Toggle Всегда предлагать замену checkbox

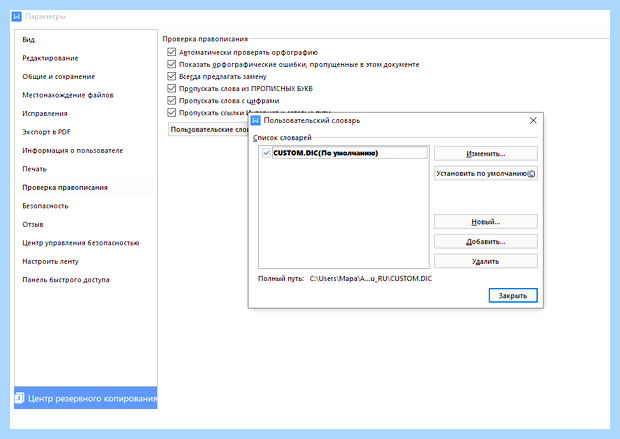[x=172, y=76]
